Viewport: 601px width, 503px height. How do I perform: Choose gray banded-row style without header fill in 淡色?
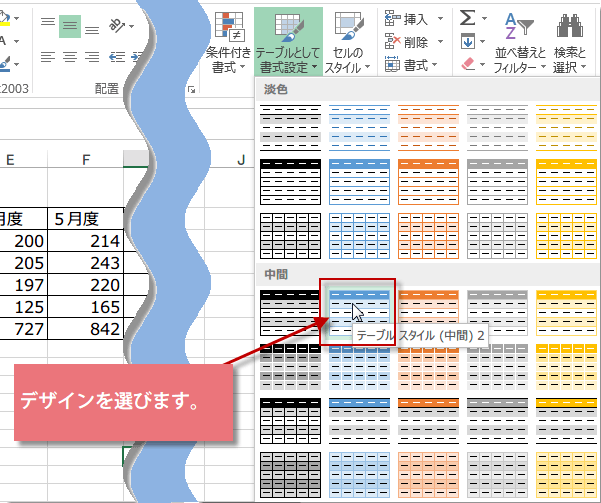pyautogui.click(x=497, y=128)
